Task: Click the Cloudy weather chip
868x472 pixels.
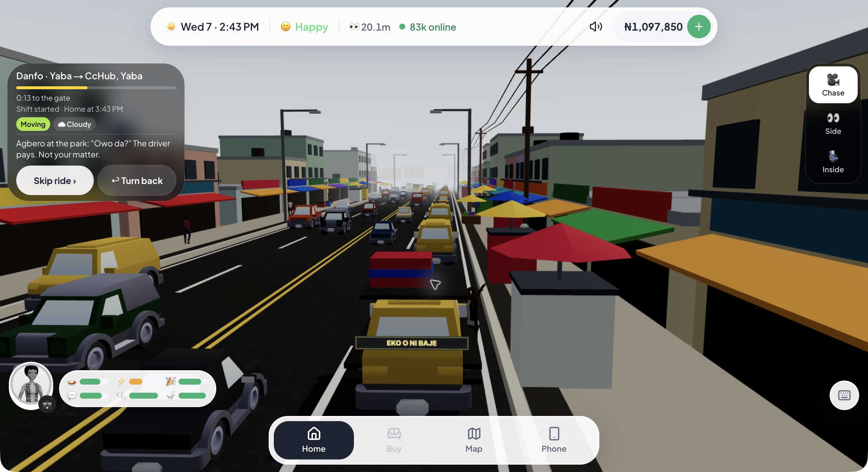Action: (75, 124)
